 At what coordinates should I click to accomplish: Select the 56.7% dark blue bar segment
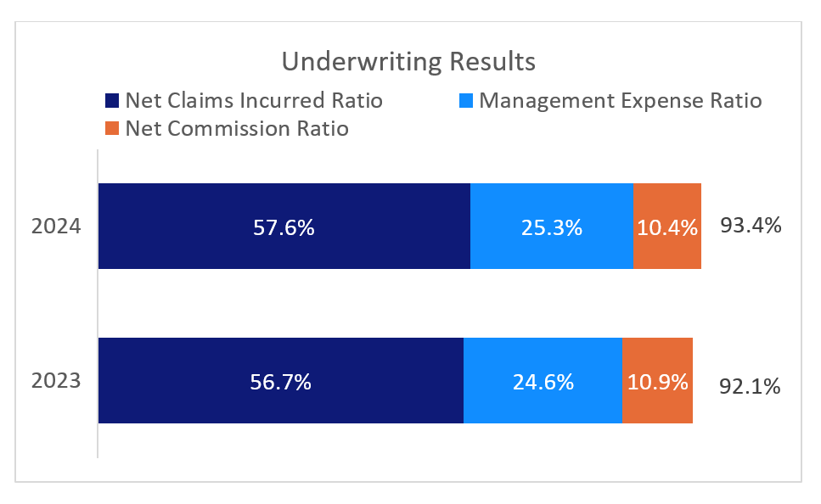[x=280, y=381]
